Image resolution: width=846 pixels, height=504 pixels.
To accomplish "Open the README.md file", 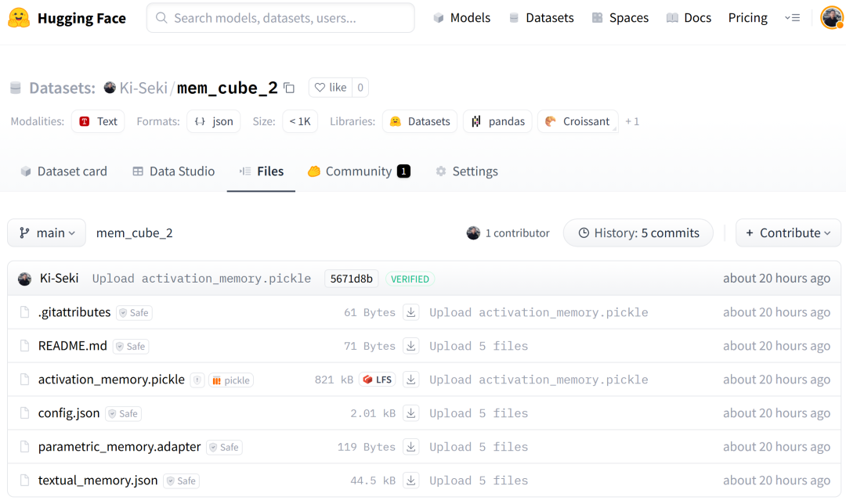I will click(x=73, y=346).
